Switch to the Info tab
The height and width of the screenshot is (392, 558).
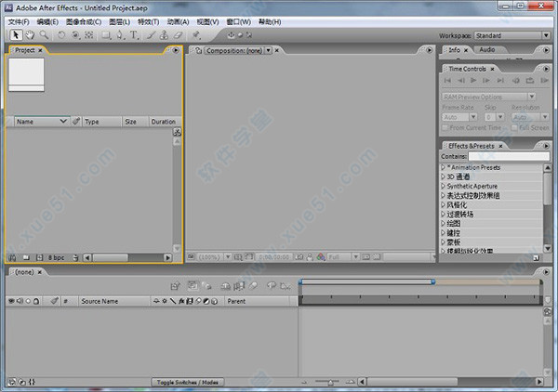tap(454, 50)
